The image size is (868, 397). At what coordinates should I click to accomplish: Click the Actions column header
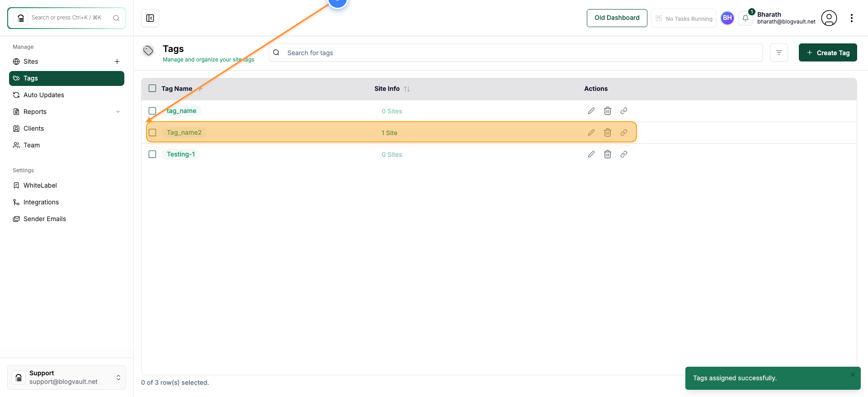tap(596, 89)
